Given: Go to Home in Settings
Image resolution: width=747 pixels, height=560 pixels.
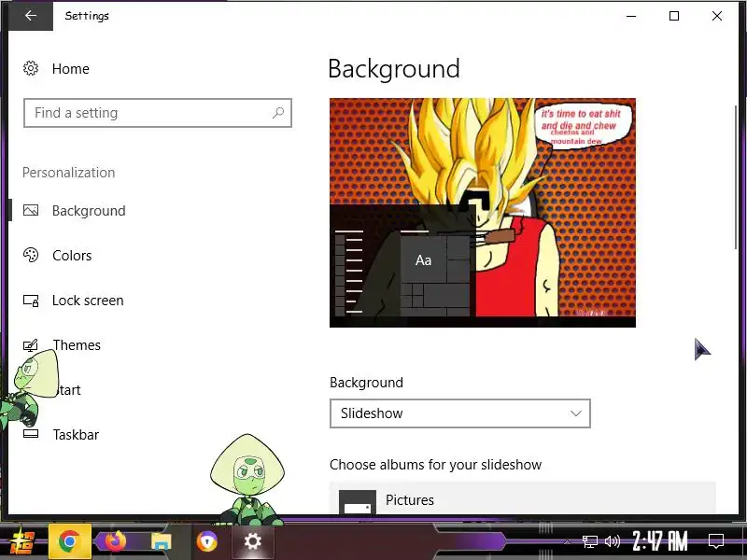Looking at the screenshot, I should [71, 68].
